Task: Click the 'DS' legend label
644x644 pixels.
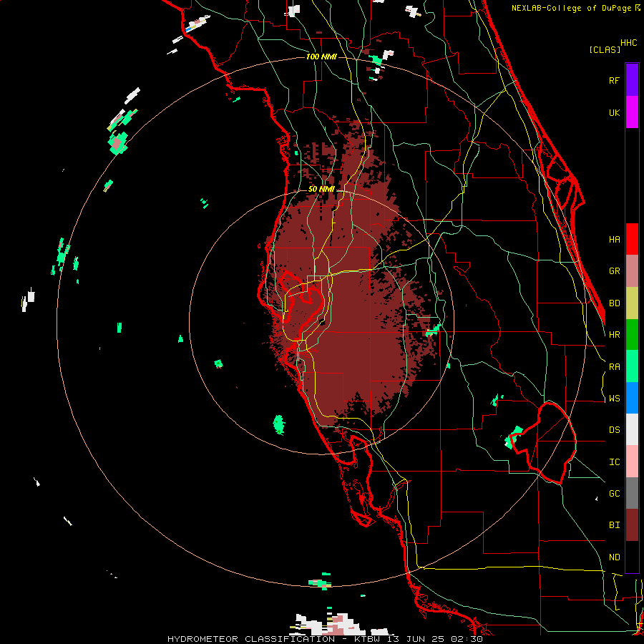Action: click(615, 430)
